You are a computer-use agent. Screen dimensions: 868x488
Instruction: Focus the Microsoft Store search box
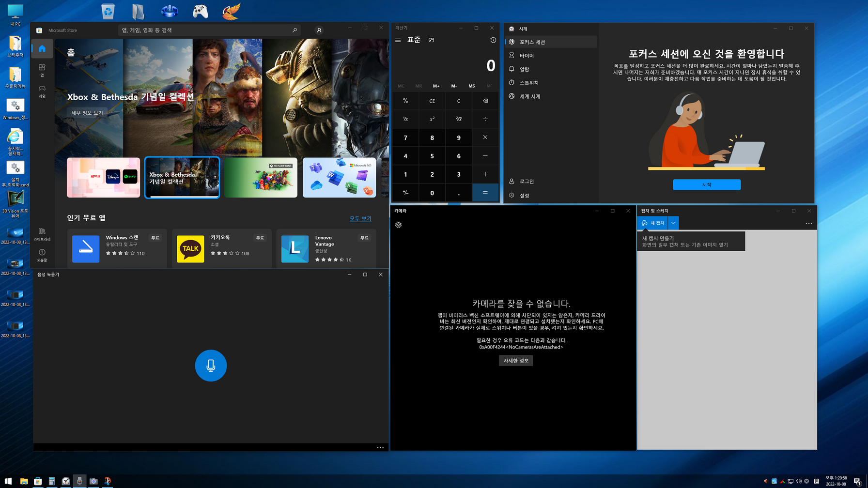coord(209,30)
